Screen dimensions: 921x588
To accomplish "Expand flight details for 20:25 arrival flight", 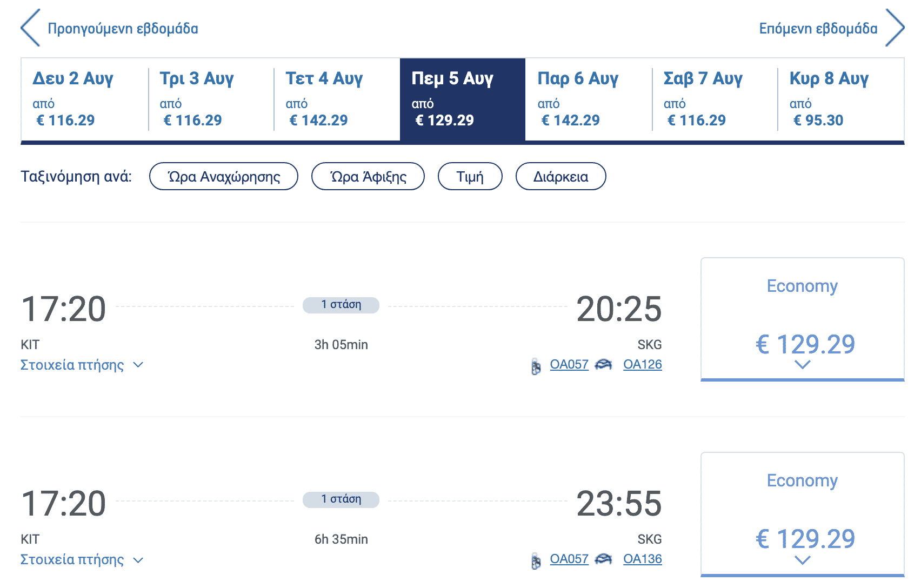I will [x=82, y=365].
